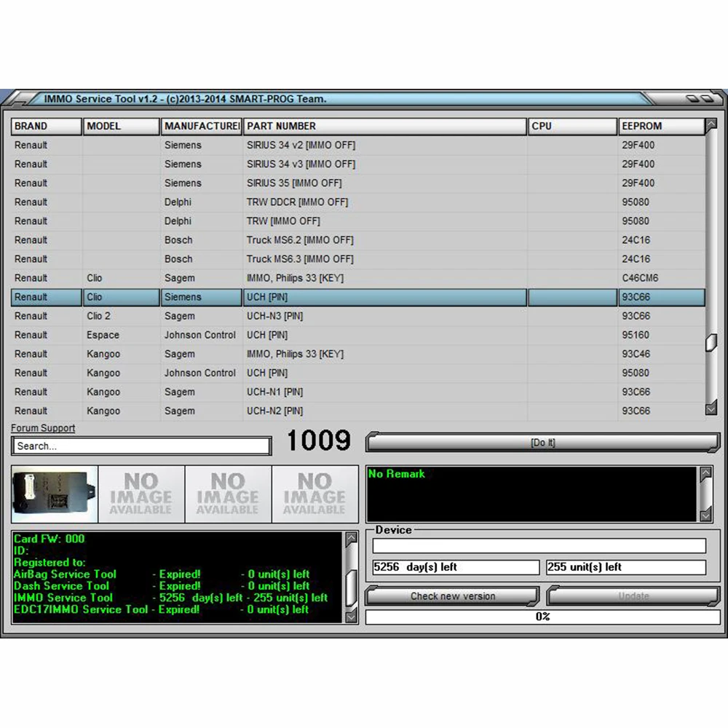The width and height of the screenshot is (728, 728).
Task: Minimize the IMMO Service Tool window
Action: tap(692, 98)
